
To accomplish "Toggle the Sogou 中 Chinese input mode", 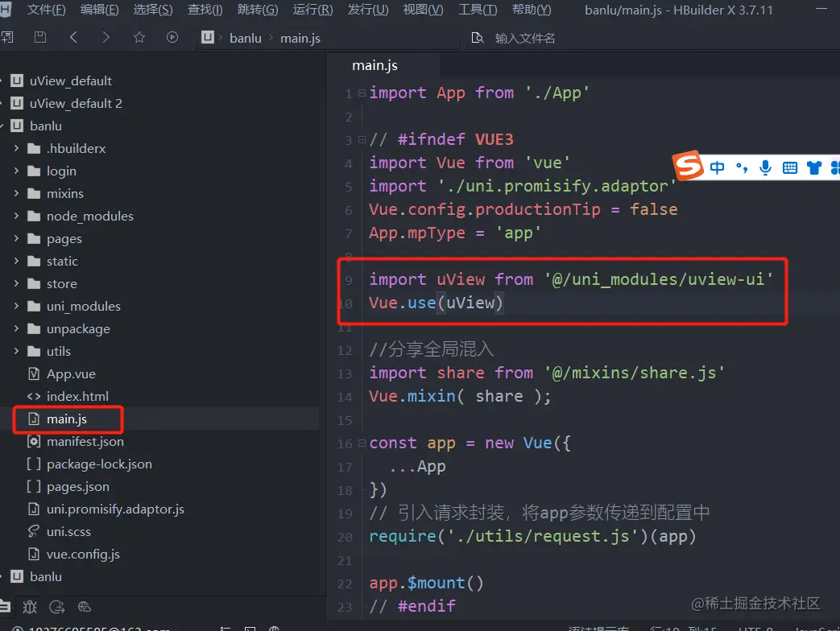I will coord(717,168).
